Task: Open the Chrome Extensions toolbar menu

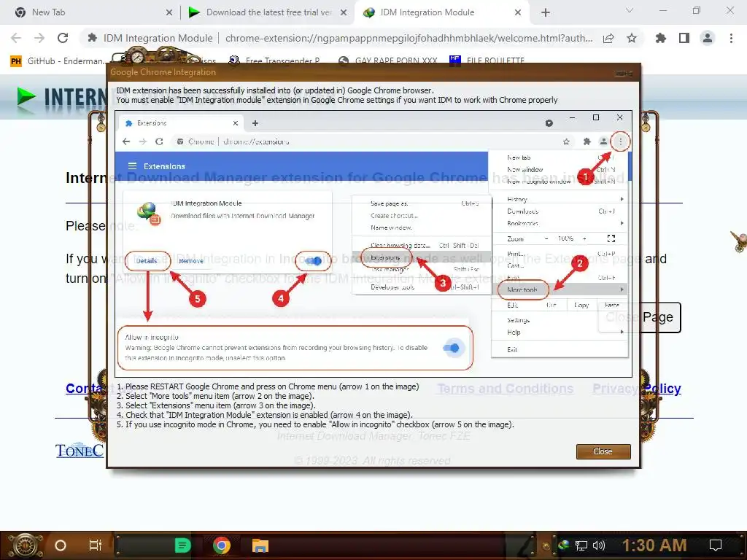Action: 661,38
